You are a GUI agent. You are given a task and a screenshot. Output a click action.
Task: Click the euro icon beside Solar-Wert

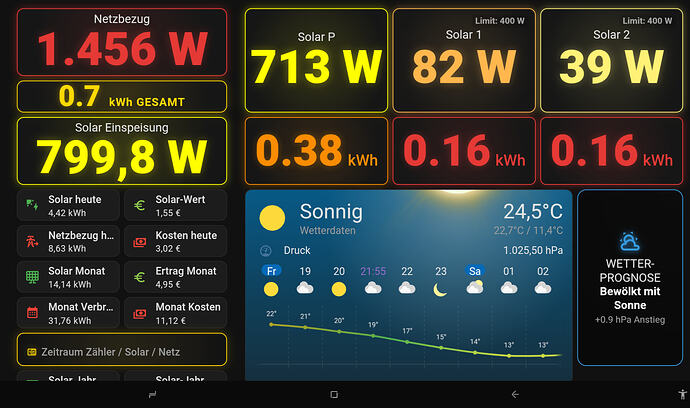point(139,206)
